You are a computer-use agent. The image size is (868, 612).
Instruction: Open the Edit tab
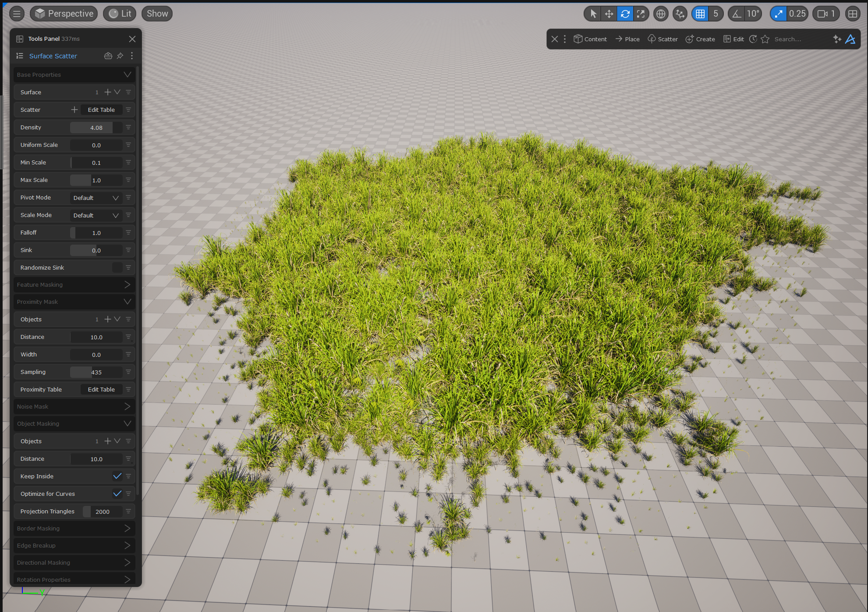click(x=733, y=39)
